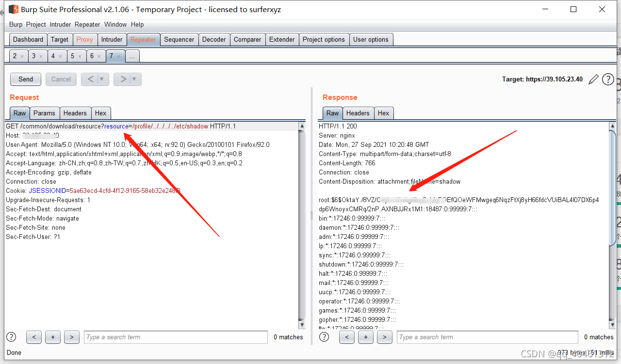Switch to Decoder tab
621x364 pixels.
tap(214, 40)
